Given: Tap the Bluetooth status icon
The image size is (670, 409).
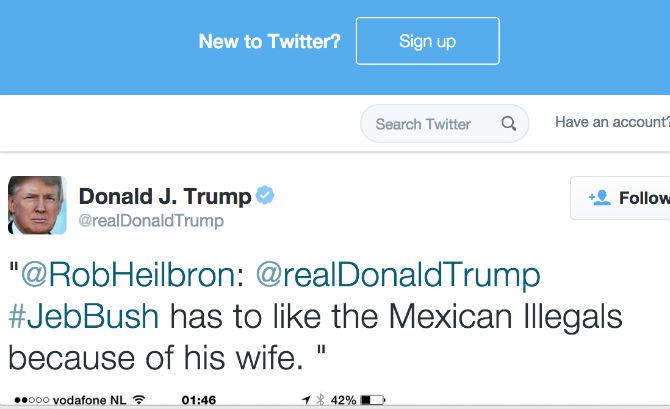Looking at the screenshot, I should (x=320, y=401).
